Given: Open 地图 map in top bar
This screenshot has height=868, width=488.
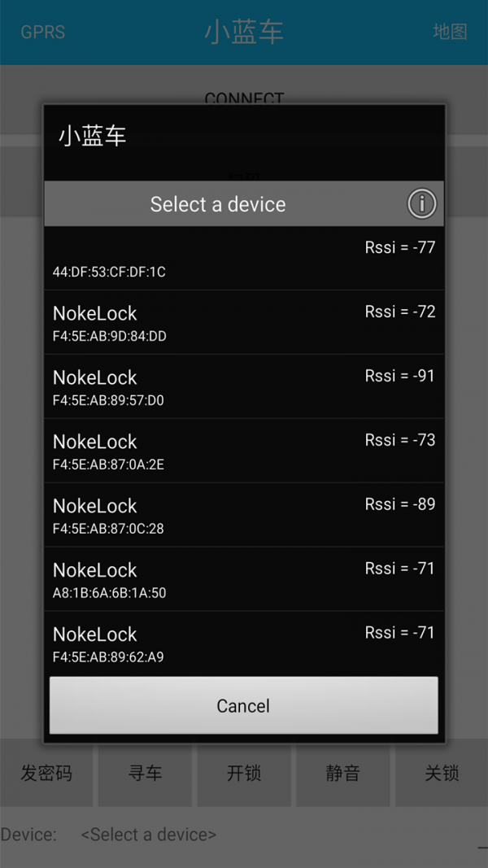Looking at the screenshot, I should [450, 33].
